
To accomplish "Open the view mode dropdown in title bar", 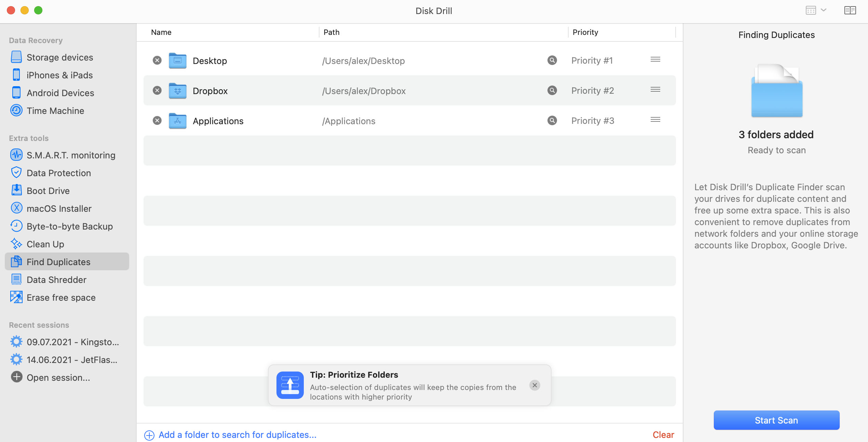I will [x=816, y=10].
